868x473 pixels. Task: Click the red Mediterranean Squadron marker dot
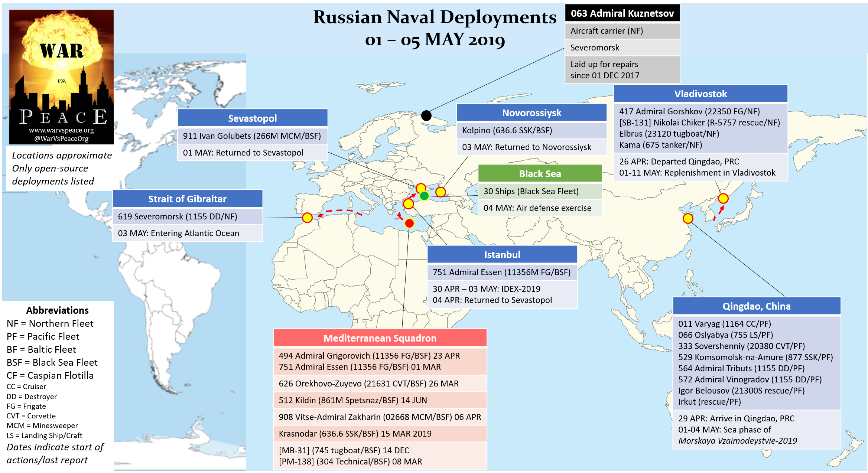(x=409, y=223)
